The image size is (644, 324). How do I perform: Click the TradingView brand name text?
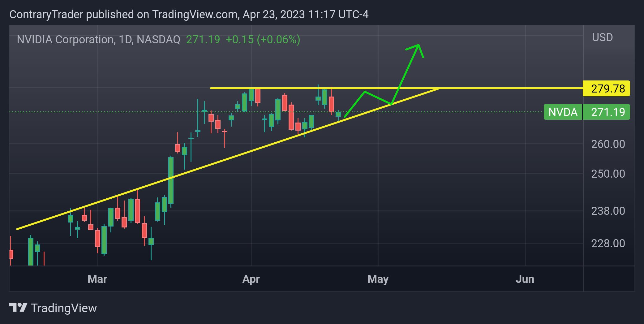click(64, 308)
